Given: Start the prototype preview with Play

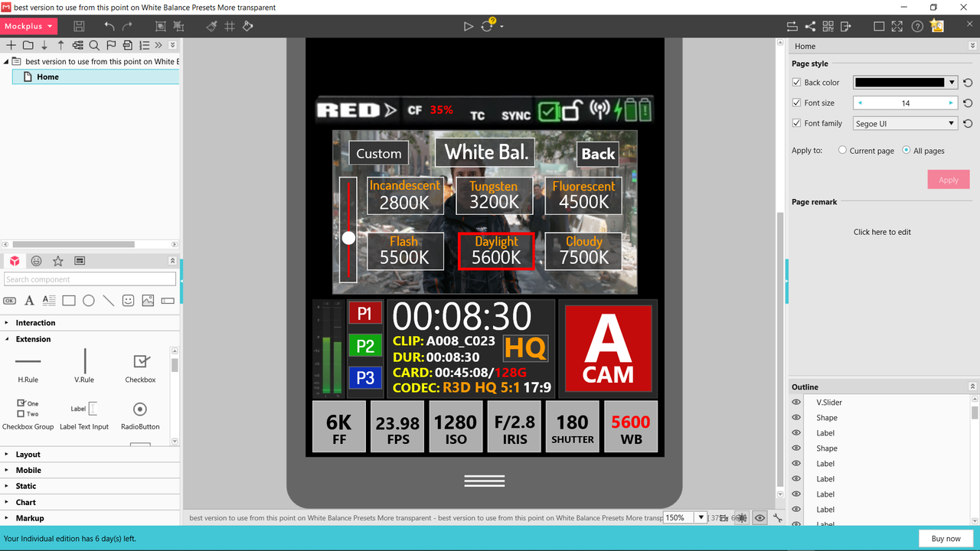Looking at the screenshot, I should coord(469,26).
